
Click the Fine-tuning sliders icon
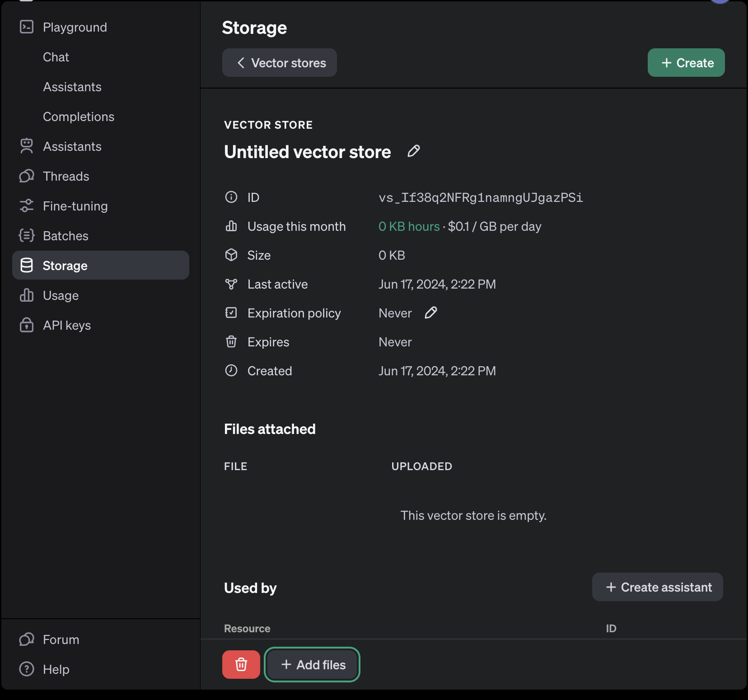tap(27, 206)
